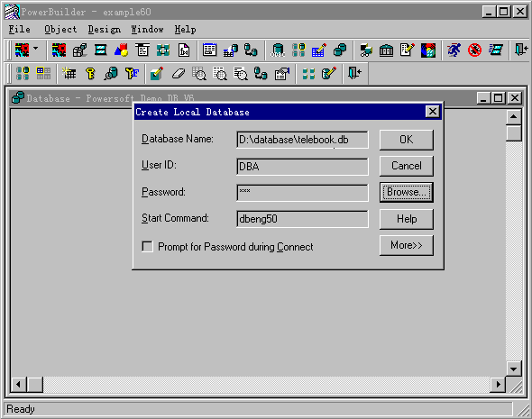The image size is (532, 419).
Task: Select the yellow key Create Key icon
Action: (90, 73)
